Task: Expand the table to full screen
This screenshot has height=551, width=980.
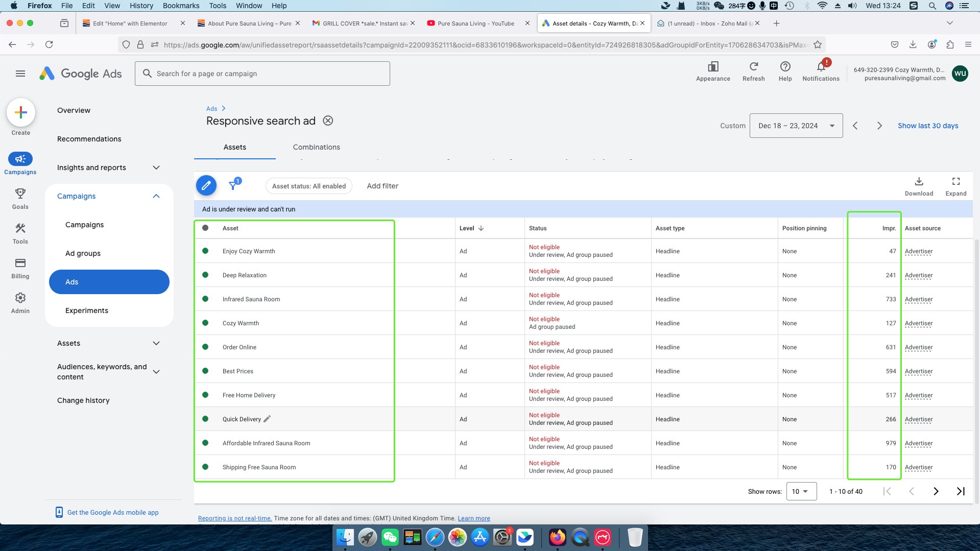Action: (955, 186)
